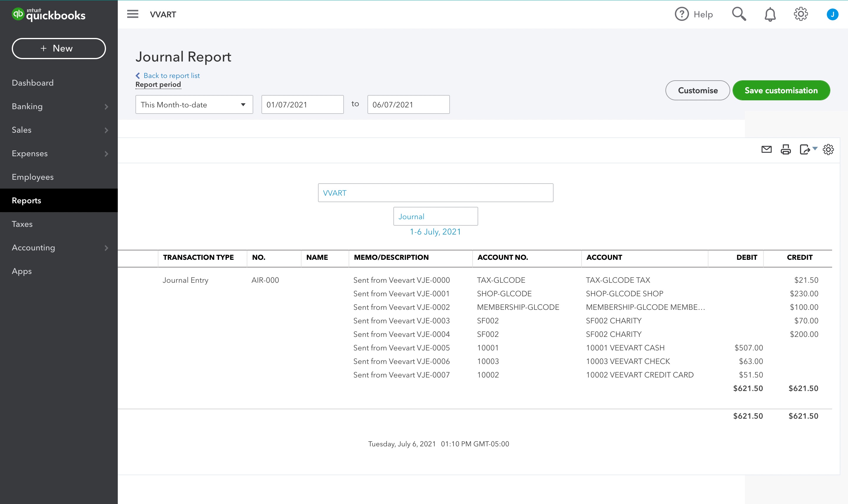848x504 pixels.
Task: Open the QuickBooks settings gear
Action: pyautogui.click(x=801, y=14)
